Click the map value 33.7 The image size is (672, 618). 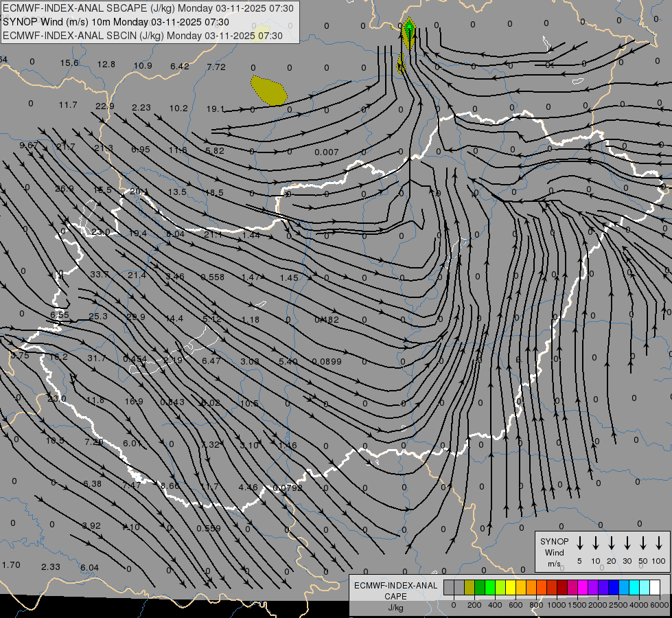100,275
